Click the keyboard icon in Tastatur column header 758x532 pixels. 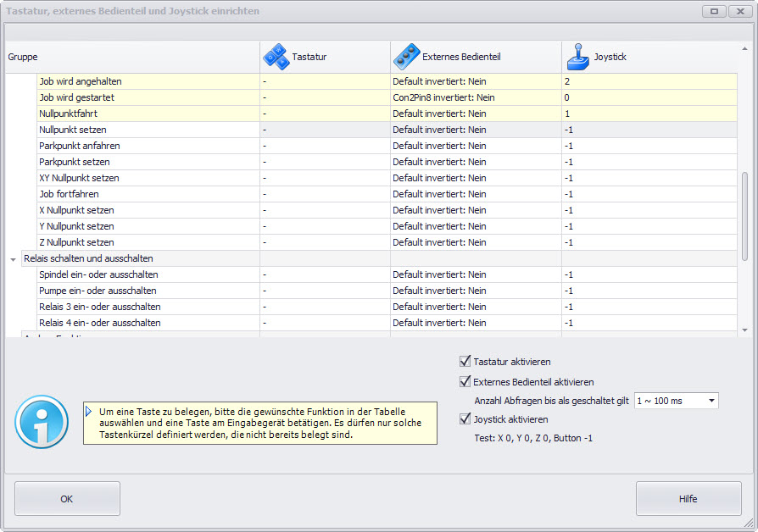[275, 57]
